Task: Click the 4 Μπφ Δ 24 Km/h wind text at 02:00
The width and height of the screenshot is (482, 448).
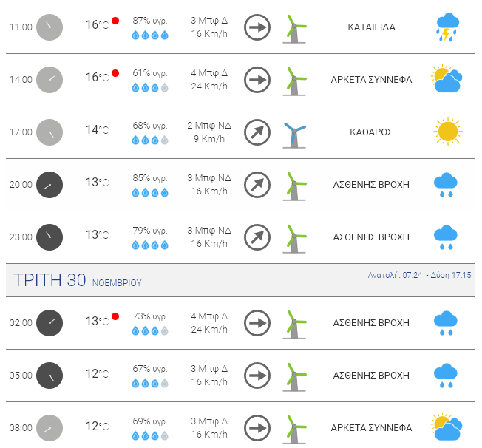Action: pyautogui.click(x=209, y=322)
